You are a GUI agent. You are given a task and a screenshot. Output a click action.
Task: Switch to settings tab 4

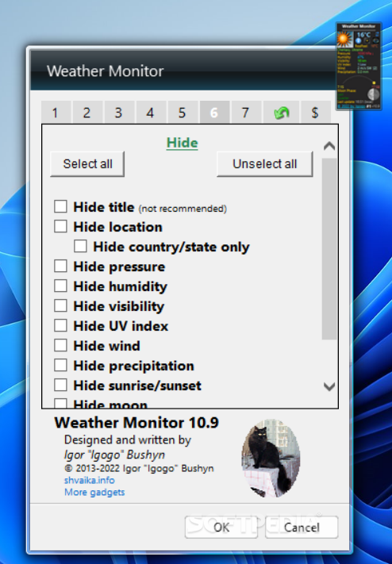coord(151,112)
